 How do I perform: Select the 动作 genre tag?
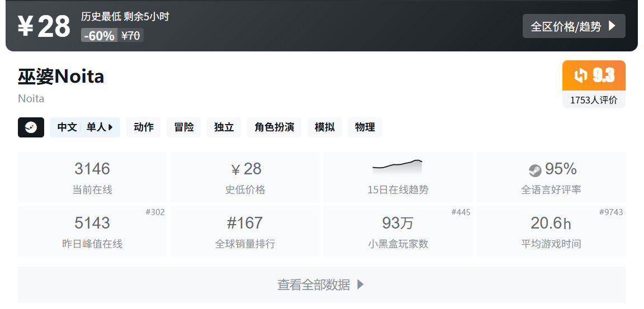coord(143,127)
